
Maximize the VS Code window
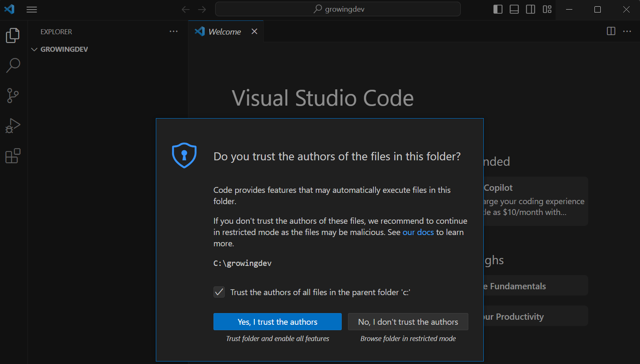click(x=597, y=9)
